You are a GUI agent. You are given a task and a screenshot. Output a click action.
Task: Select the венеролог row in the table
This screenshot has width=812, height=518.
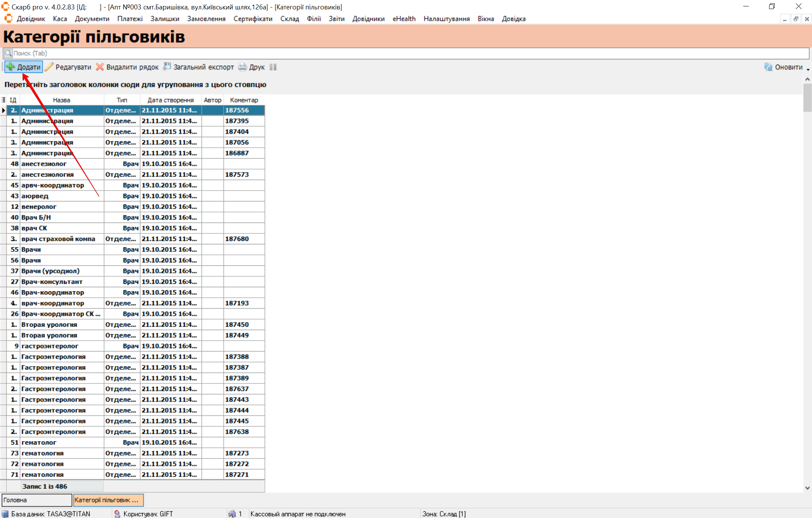(39, 207)
